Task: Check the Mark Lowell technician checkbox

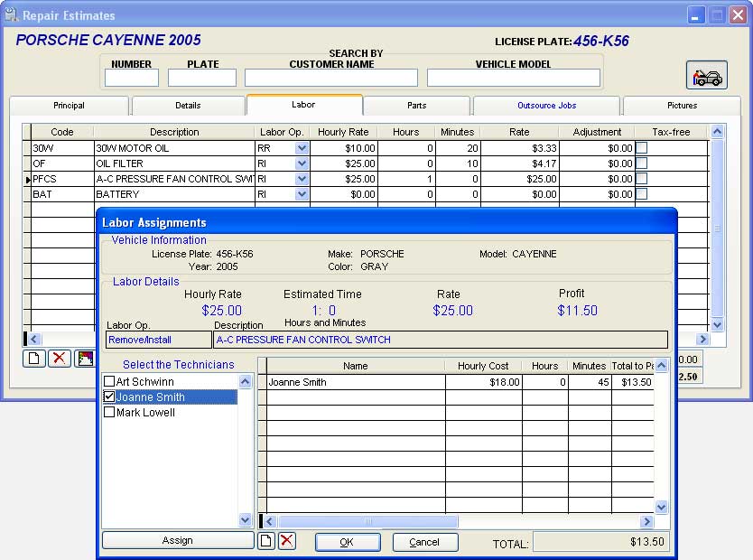Action: click(109, 412)
